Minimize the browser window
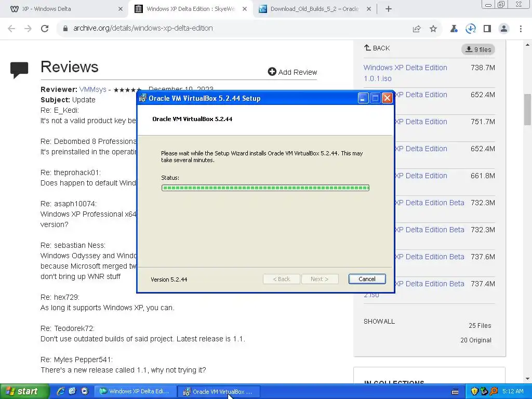532x399 pixels. pos(488,4)
